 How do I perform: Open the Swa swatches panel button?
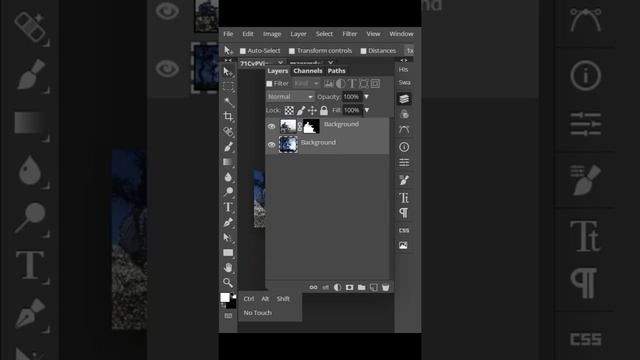tap(404, 82)
